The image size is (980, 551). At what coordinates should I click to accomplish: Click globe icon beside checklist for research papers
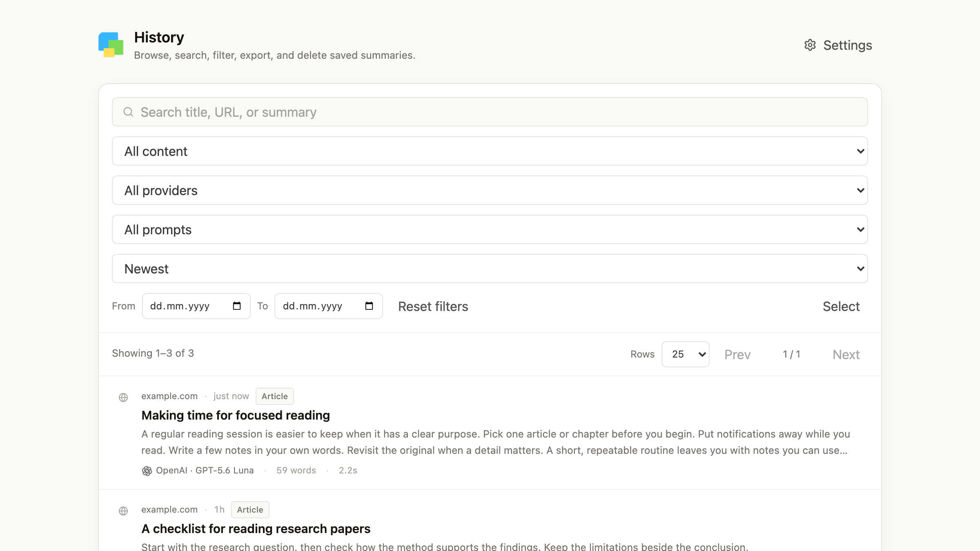[x=123, y=511]
